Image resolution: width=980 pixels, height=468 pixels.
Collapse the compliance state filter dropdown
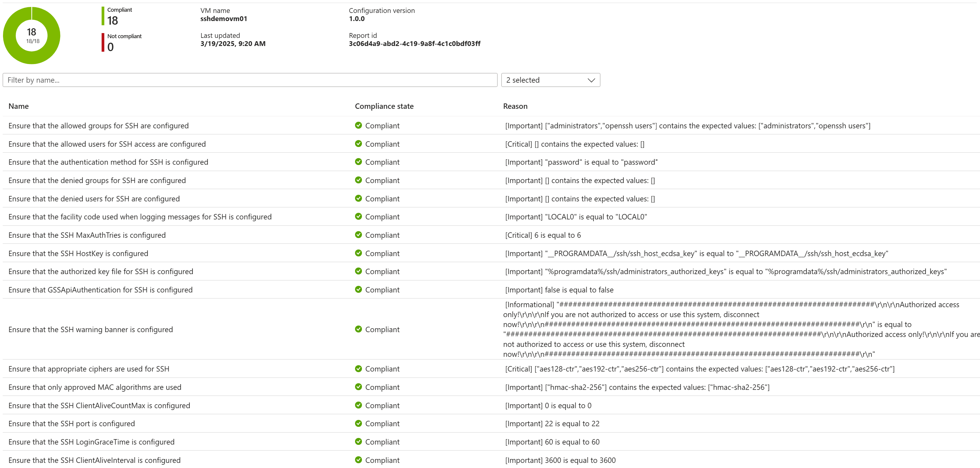550,80
